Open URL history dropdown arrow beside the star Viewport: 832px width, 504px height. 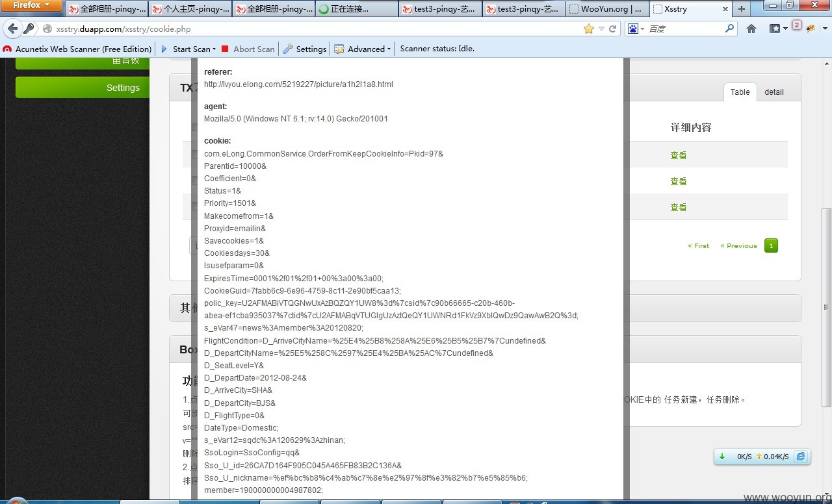[601, 29]
